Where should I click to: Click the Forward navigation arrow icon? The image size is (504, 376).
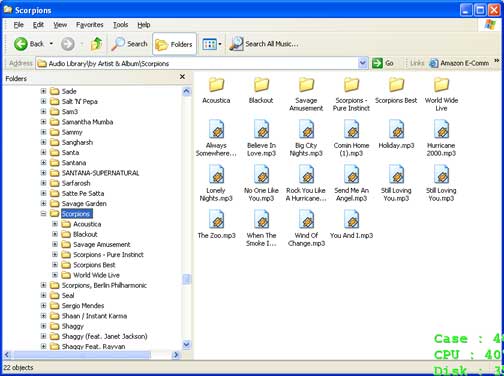tap(68, 44)
